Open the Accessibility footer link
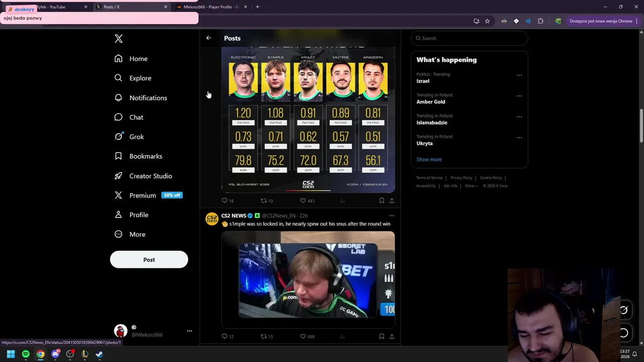Screen dimensions: 644x362 [x=426, y=186]
